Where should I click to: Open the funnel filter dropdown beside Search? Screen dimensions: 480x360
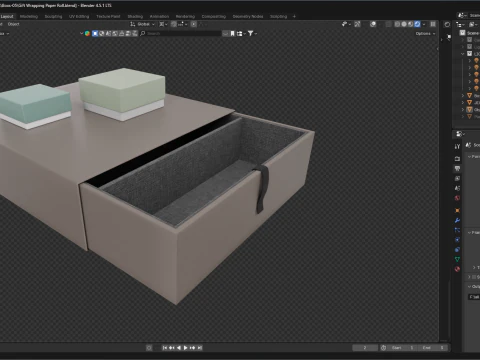pyautogui.click(x=252, y=34)
